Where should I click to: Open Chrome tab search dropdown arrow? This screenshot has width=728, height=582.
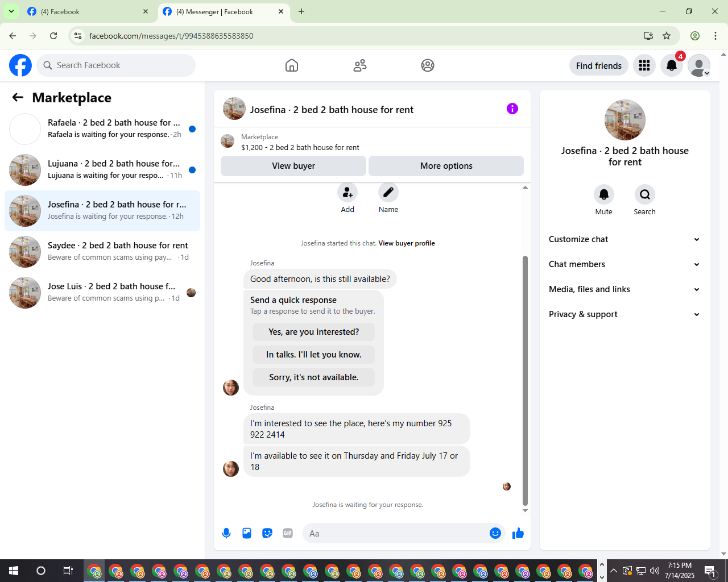tap(11, 11)
